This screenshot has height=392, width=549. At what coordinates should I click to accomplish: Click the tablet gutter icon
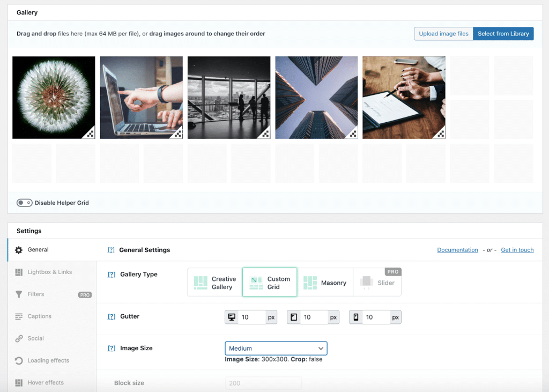click(x=294, y=317)
